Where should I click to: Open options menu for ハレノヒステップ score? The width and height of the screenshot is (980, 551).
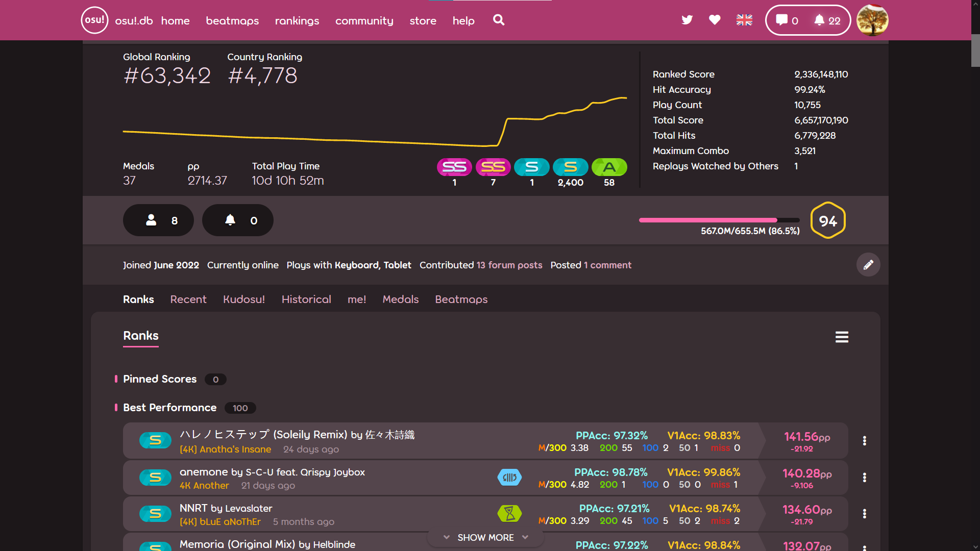point(864,441)
